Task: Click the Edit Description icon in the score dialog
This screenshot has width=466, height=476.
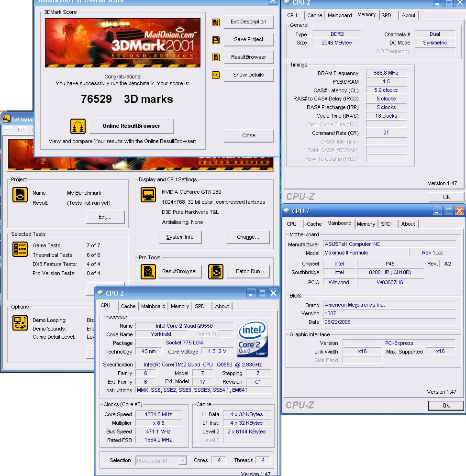Action: tap(216, 22)
